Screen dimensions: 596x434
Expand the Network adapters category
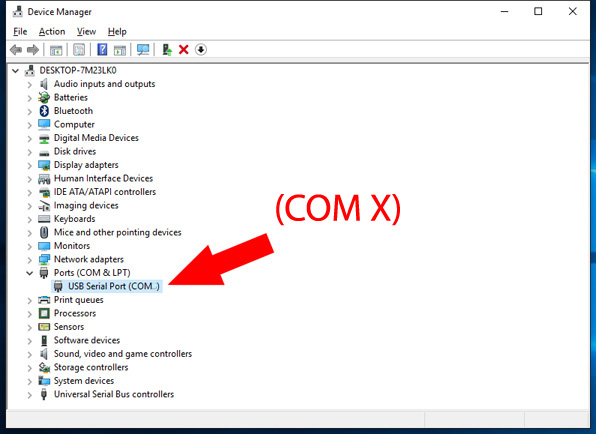[30, 260]
